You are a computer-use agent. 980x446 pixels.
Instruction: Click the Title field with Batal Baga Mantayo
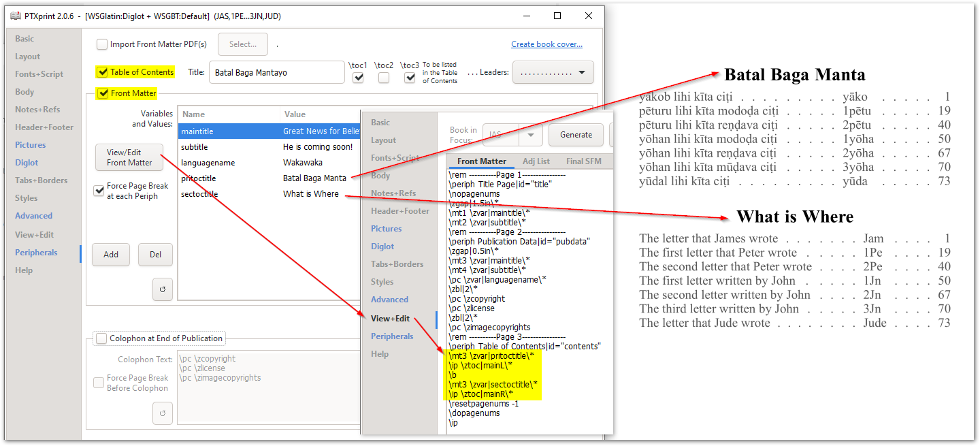277,72
